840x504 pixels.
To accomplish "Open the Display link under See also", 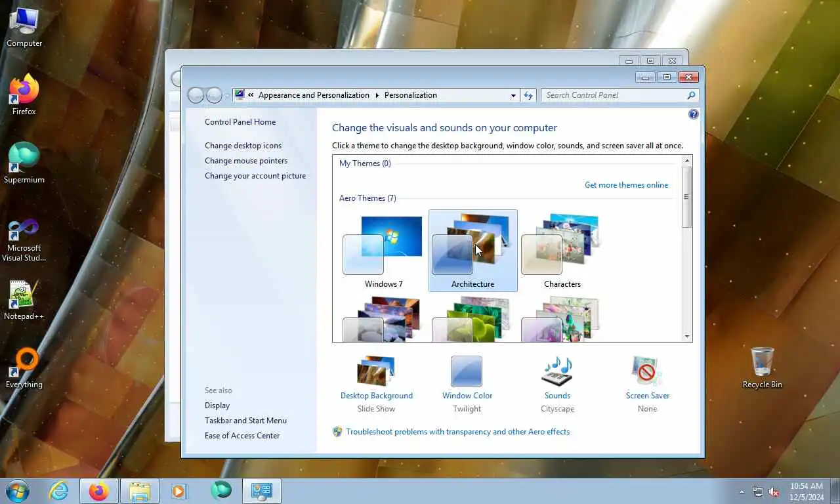I will [x=217, y=406].
